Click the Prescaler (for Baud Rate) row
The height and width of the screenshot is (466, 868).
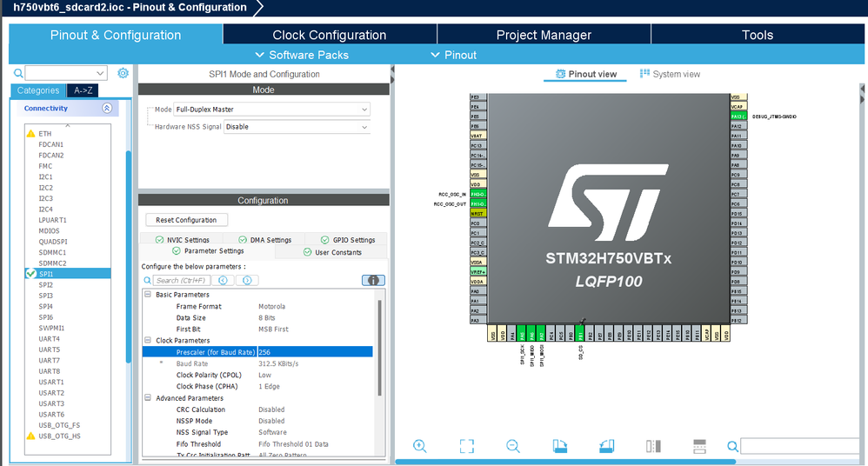(258, 352)
